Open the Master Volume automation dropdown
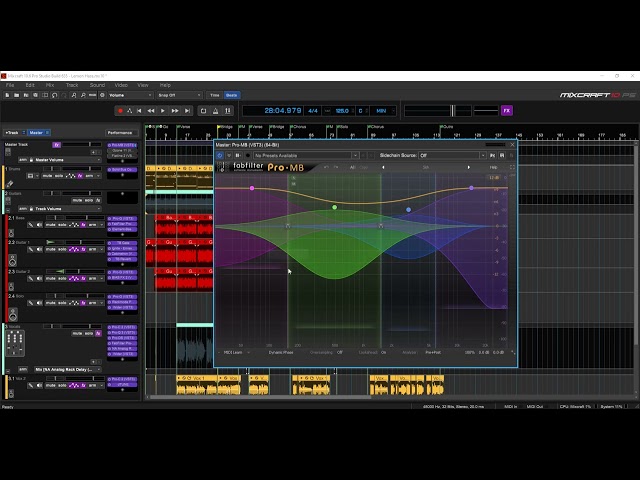This screenshot has width=640, height=480. (x=67, y=160)
